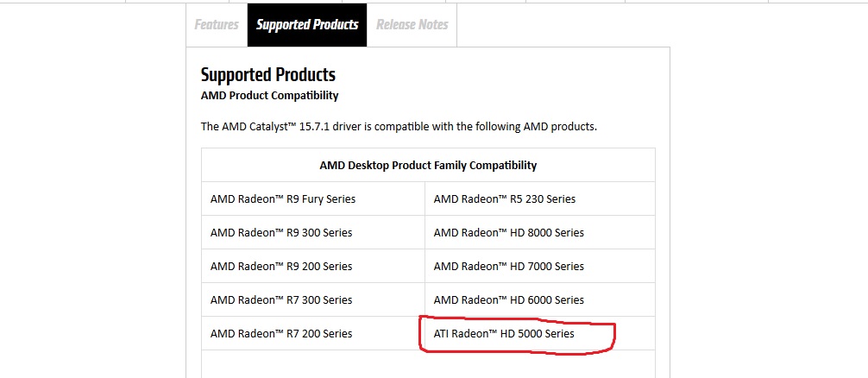Click the empty cell below HD 5000 Series
The width and height of the screenshot is (868, 378).
(x=540, y=364)
